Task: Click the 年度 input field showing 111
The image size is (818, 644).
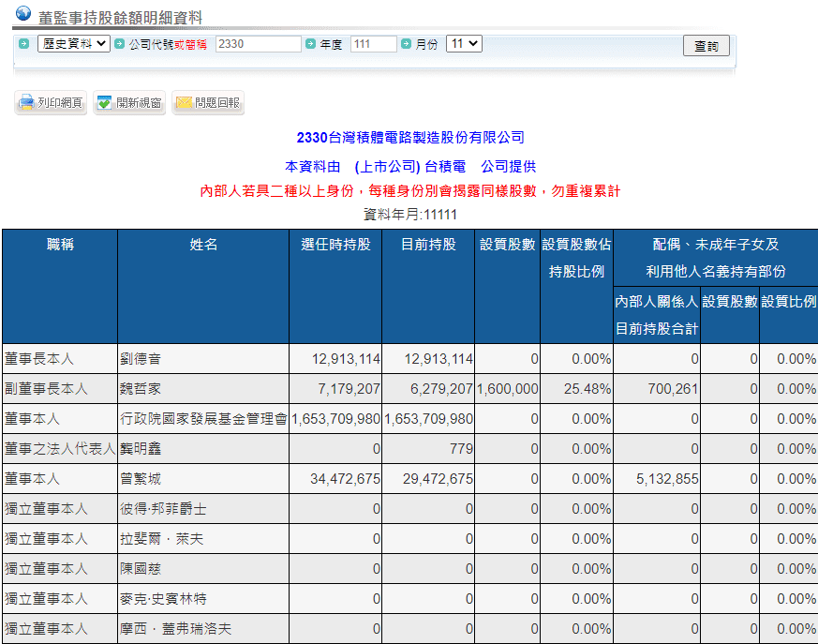Action: pos(373,44)
